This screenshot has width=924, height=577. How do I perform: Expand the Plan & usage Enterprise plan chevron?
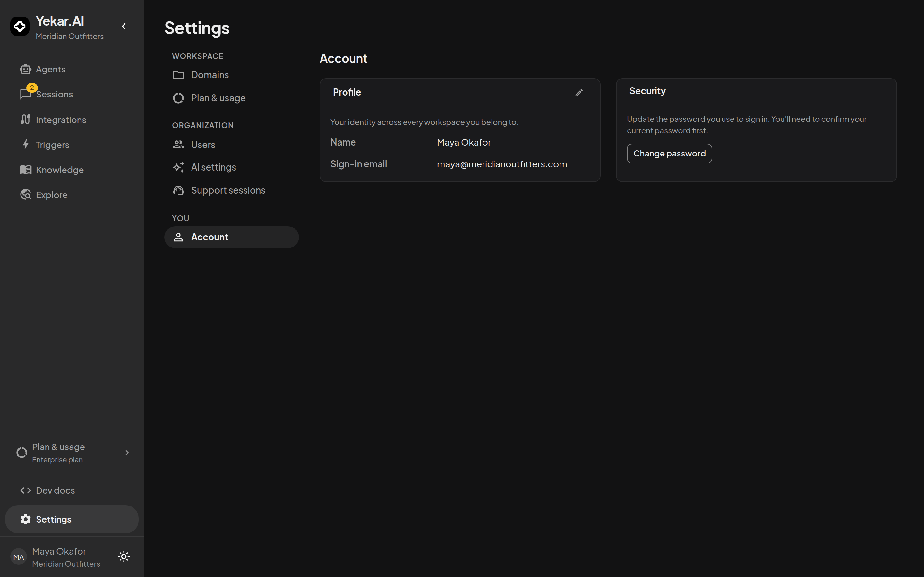coord(127,453)
